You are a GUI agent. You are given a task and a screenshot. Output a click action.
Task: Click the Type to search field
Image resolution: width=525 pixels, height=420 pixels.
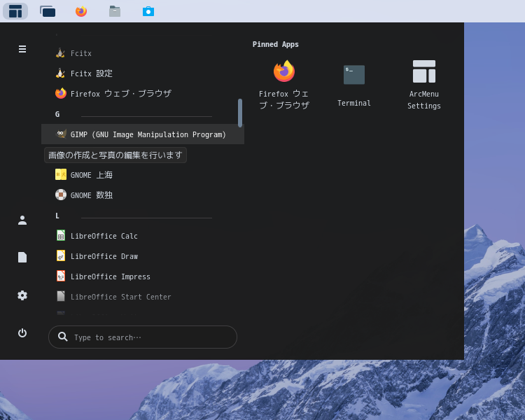[x=143, y=337]
